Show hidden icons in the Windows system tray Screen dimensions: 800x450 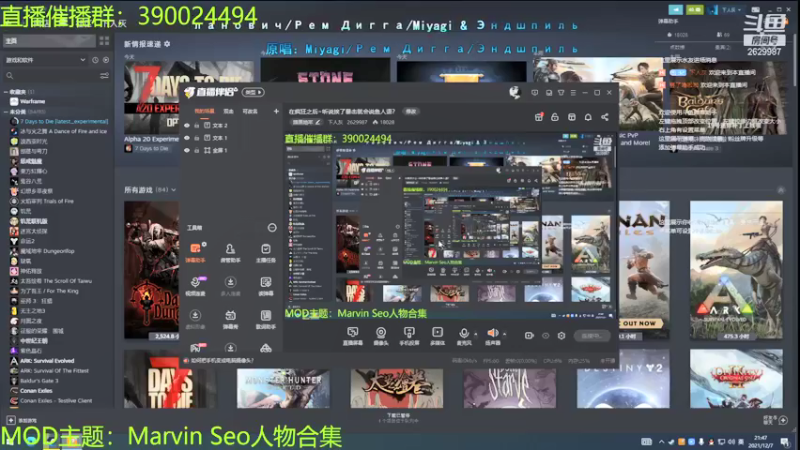(662, 442)
